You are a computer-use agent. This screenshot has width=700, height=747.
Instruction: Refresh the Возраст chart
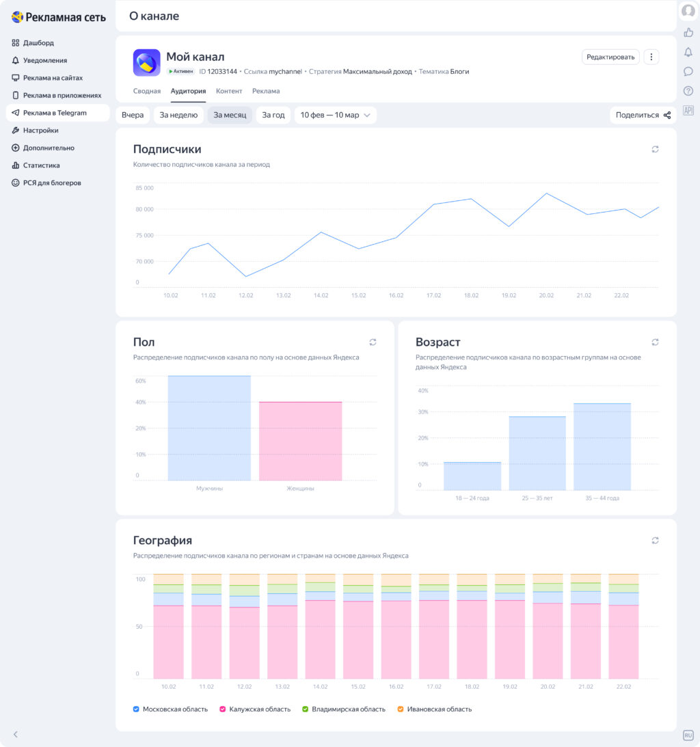pyautogui.click(x=655, y=342)
